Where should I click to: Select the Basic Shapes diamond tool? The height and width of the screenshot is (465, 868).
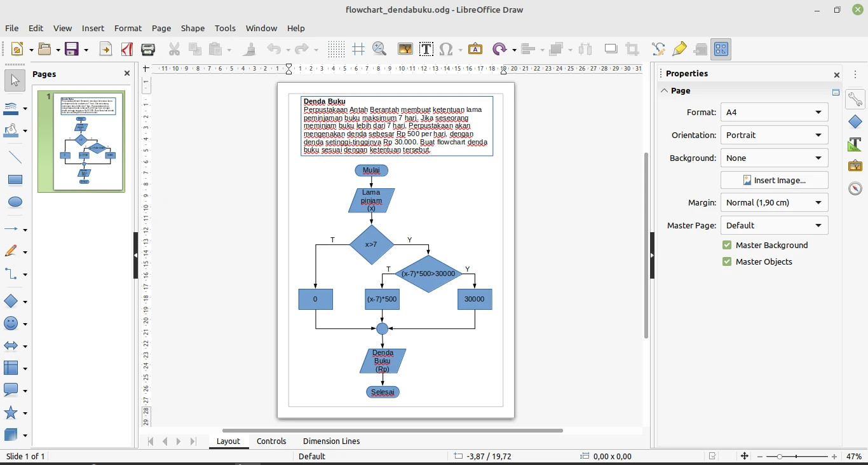coord(11,302)
